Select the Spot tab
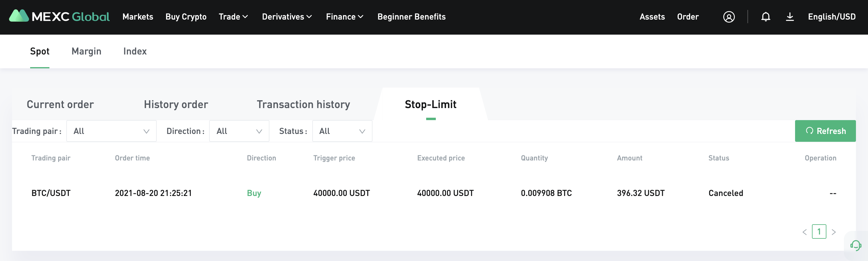Screen dimensions: 868x261 40,51
